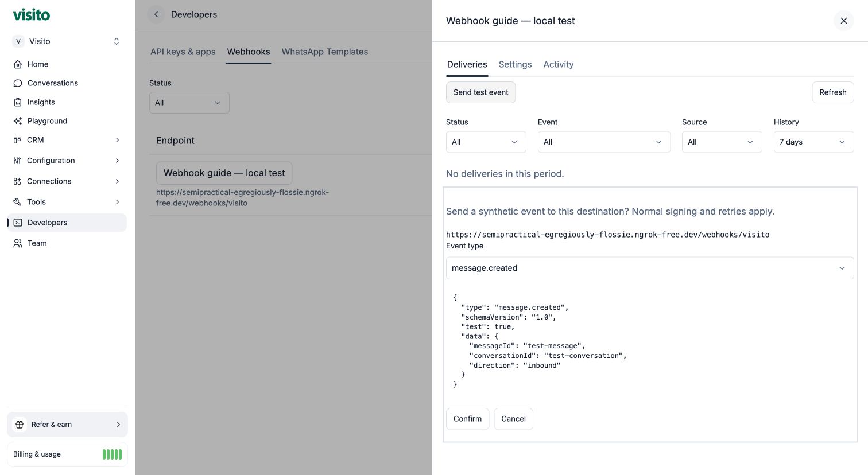Image resolution: width=868 pixels, height=475 pixels.
Task: Click the V workspace avatar
Action: point(18,41)
